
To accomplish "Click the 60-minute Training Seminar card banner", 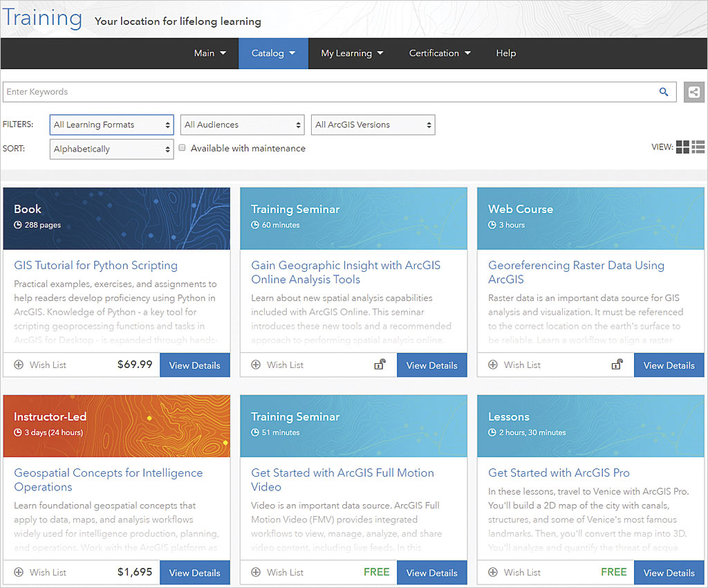I will (353, 219).
